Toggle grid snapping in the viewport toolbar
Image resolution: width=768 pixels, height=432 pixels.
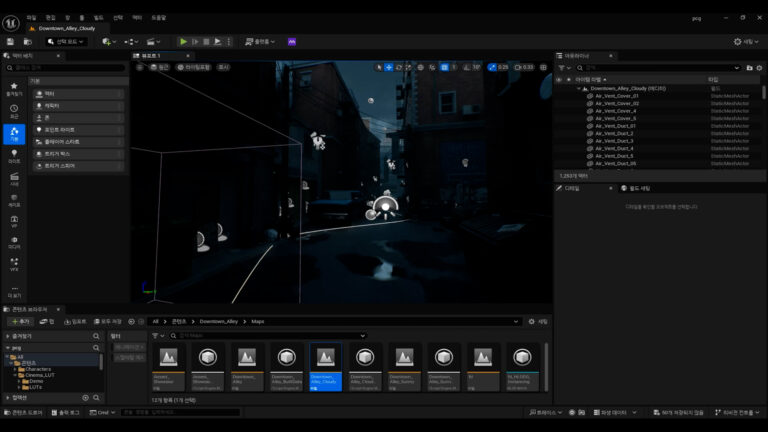tap(445, 67)
